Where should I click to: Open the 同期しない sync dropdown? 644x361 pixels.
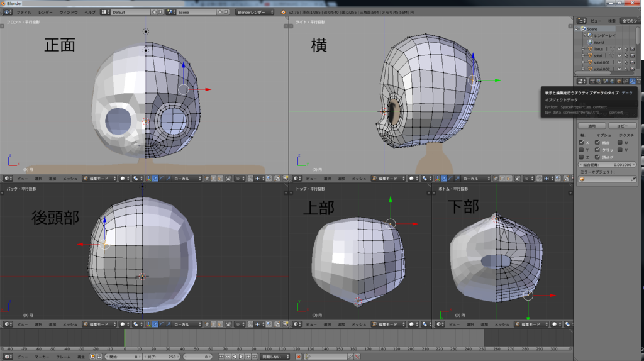click(275, 357)
